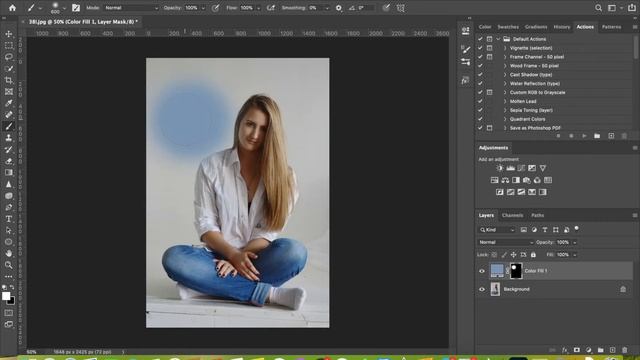Add a layer mask
The image size is (640, 360).
[576, 350]
